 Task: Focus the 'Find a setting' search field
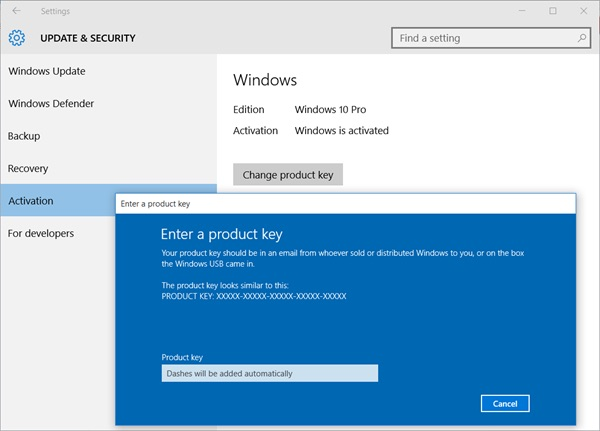pyautogui.click(x=482, y=38)
